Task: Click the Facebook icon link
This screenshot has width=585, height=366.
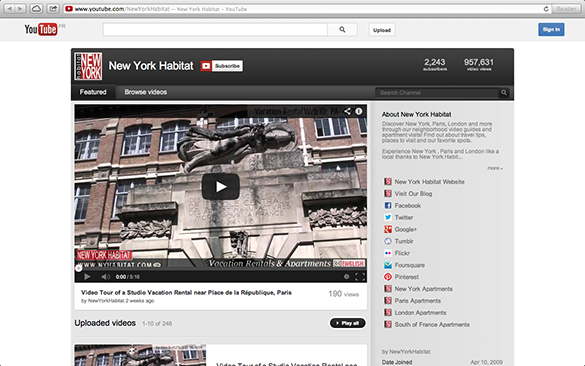Action: (388, 206)
